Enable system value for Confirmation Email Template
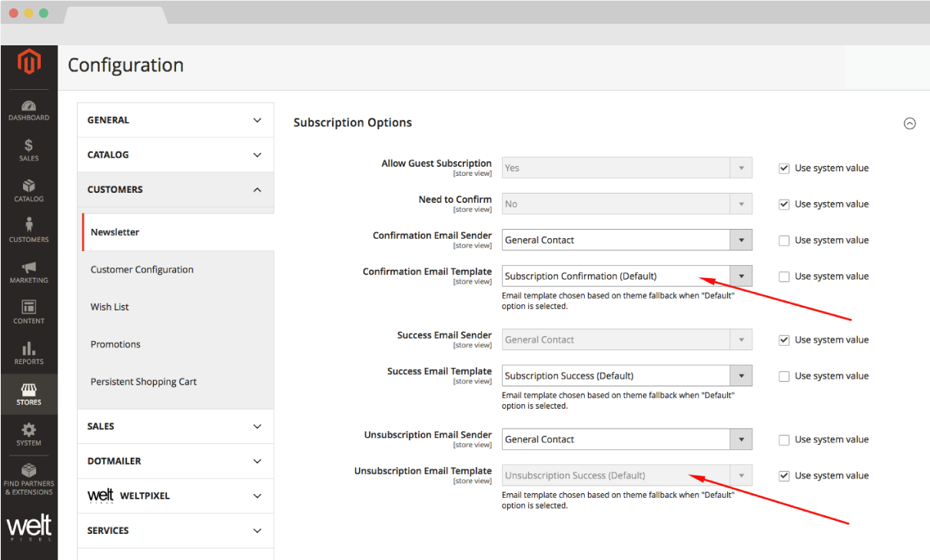930x560 pixels. 784,277
